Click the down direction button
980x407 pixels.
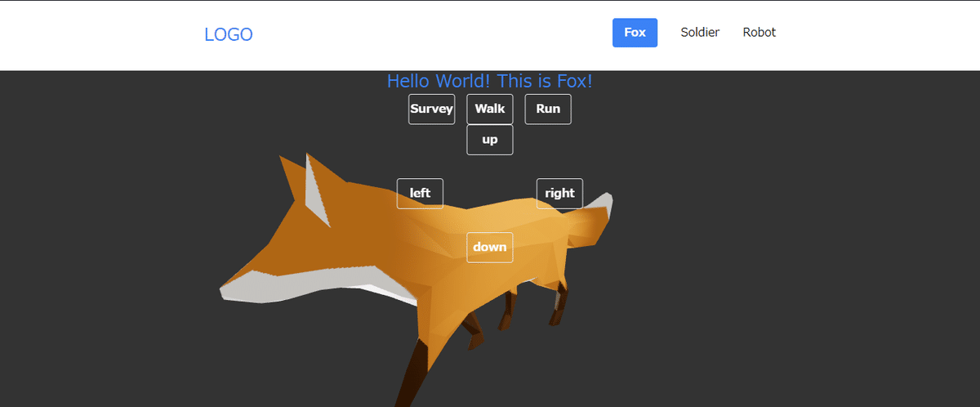490,248
